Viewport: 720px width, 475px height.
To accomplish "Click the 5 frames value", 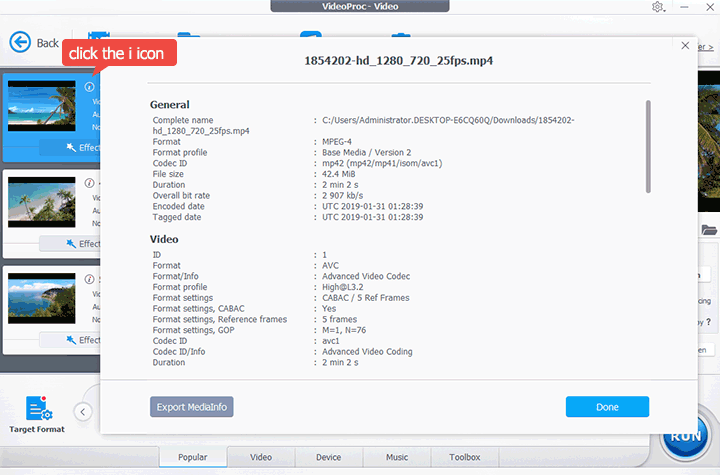I will click(339, 319).
